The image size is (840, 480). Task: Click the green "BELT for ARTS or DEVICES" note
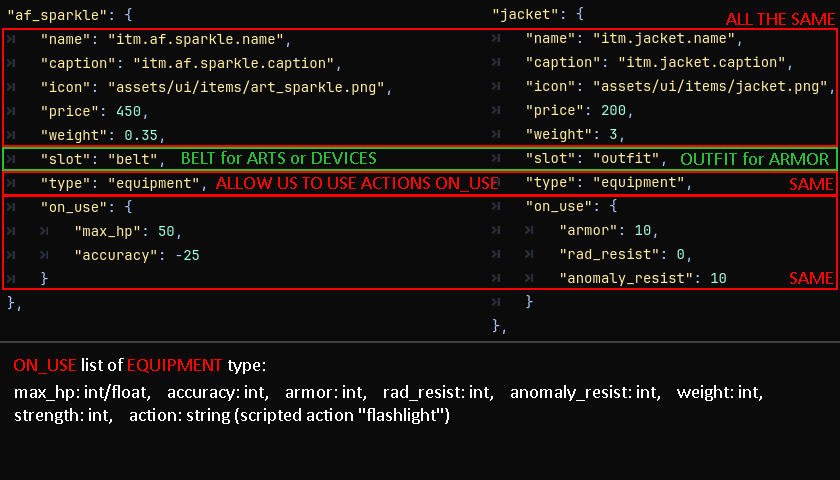point(278,159)
